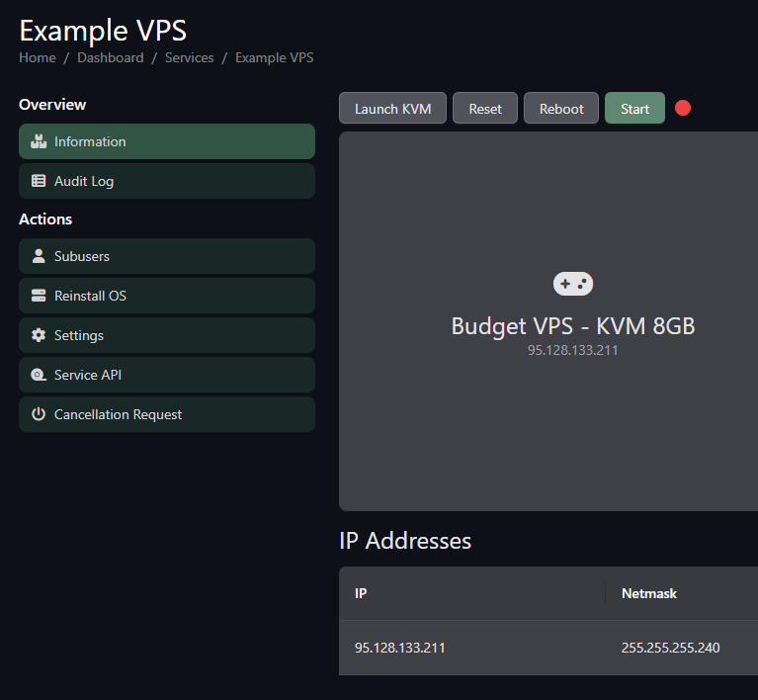This screenshot has width=758, height=700.
Task: Reboot the VPS using Reboot button
Action: [561, 109]
